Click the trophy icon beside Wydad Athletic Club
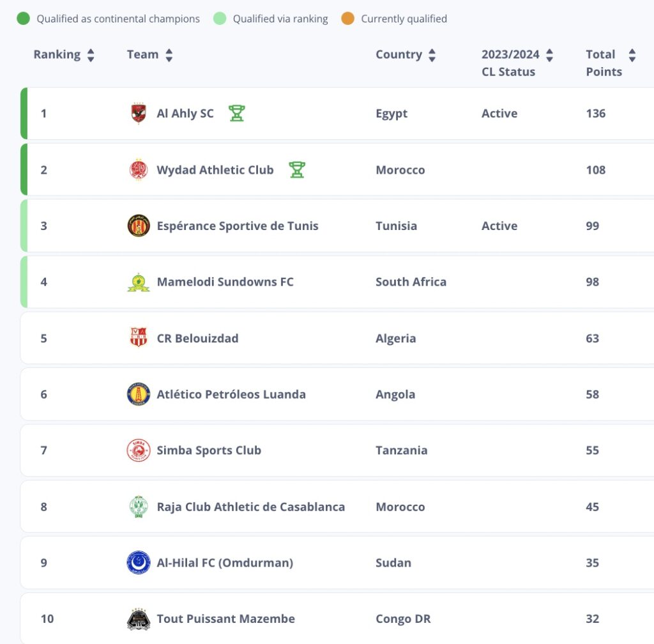 point(296,170)
